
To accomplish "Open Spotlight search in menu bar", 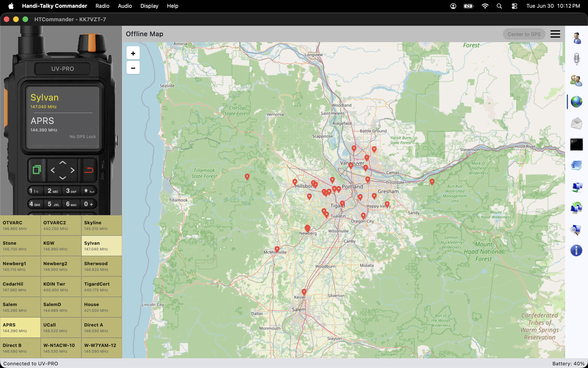I will pyautogui.click(x=499, y=6).
